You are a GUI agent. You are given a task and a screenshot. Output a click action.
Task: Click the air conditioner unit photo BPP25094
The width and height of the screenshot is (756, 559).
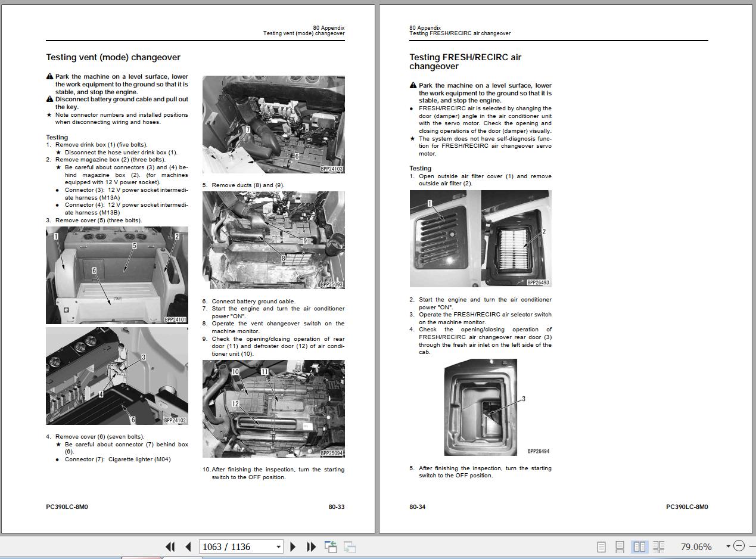tap(273, 409)
